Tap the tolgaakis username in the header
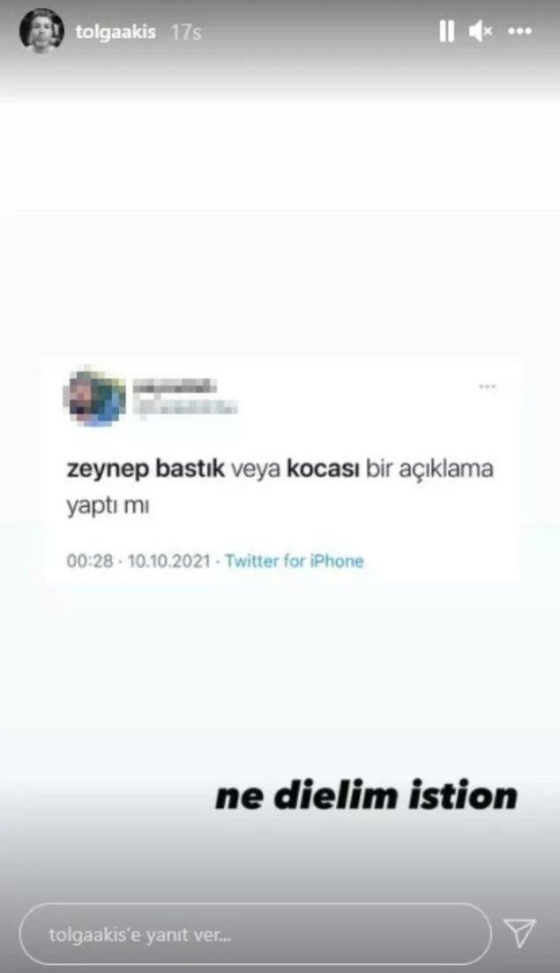 tap(116, 32)
